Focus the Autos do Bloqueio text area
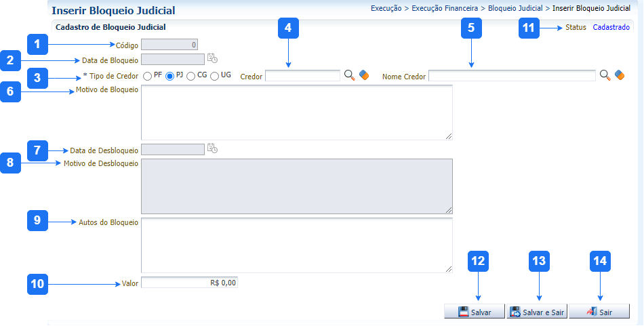The height and width of the screenshot is (326, 644). click(x=296, y=245)
